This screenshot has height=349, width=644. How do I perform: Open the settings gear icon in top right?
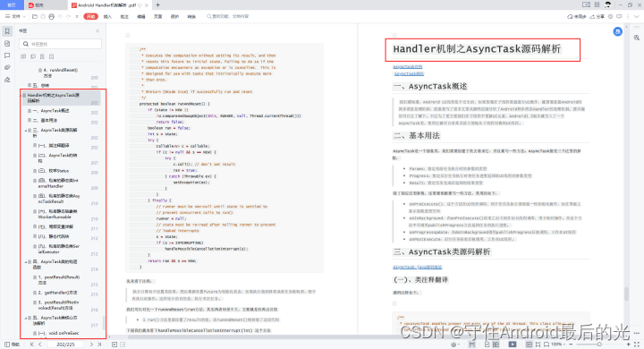(x=610, y=16)
